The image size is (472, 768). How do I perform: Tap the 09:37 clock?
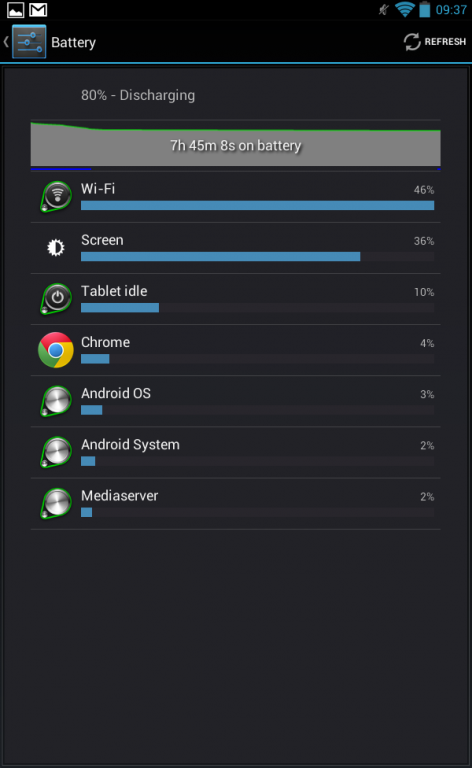(451, 10)
